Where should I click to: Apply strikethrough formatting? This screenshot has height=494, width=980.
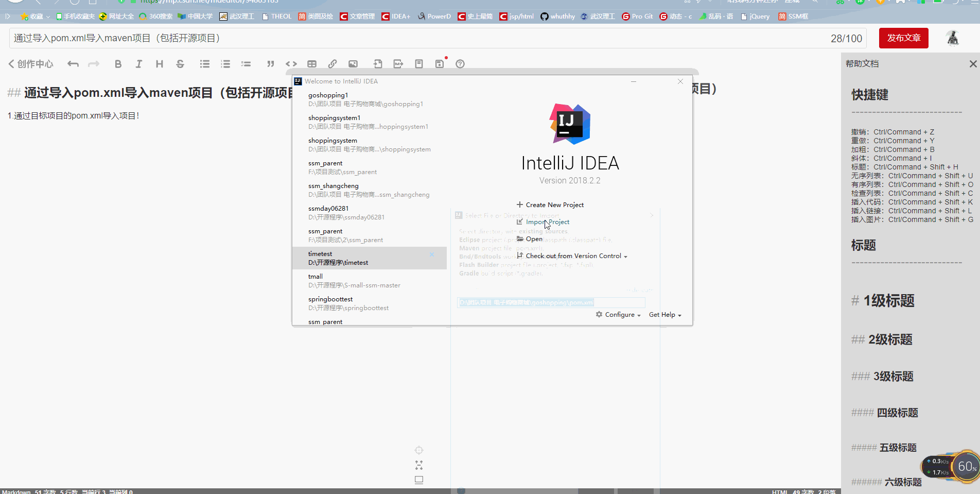[x=180, y=64]
